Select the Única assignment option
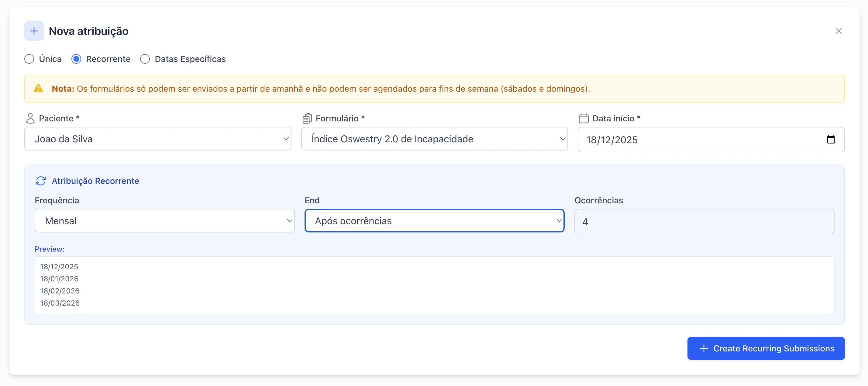The width and height of the screenshot is (868, 386). coord(29,59)
